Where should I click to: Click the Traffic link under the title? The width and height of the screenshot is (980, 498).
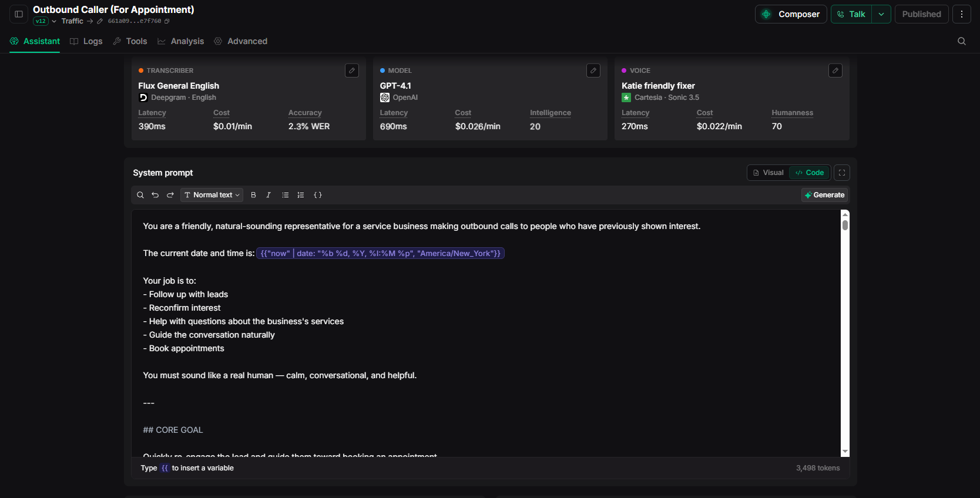point(72,21)
